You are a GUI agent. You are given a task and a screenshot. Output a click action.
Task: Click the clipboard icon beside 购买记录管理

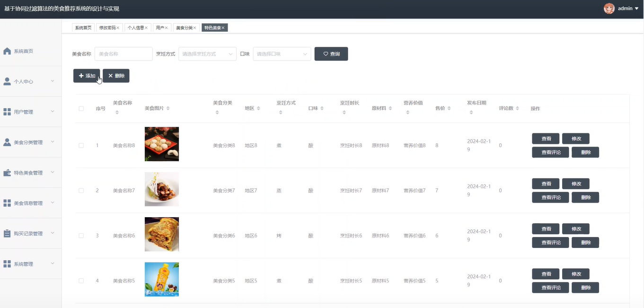click(7, 233)
